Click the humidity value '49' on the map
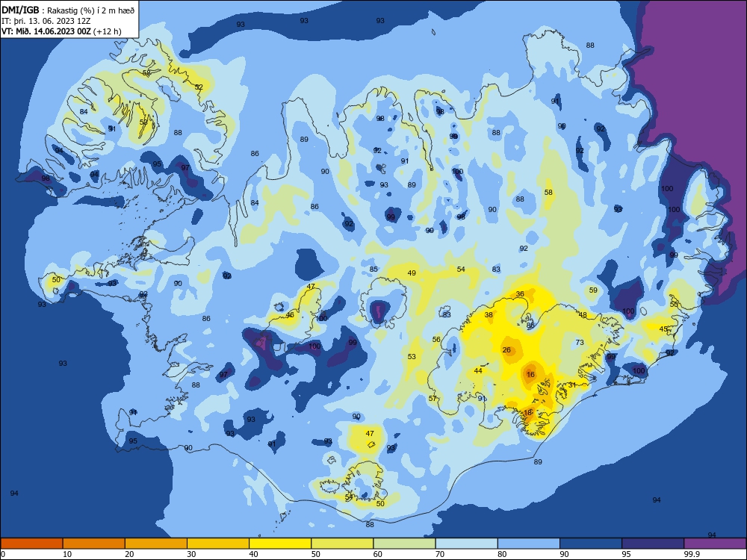747x560 pixels. pyautogui.click(x=412, y=273)
